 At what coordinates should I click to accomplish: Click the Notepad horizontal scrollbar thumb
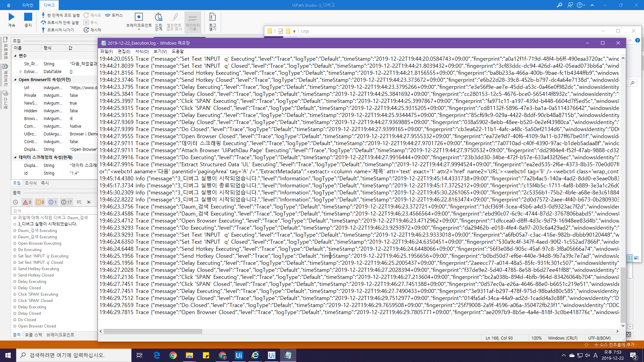tap(153, 331)
